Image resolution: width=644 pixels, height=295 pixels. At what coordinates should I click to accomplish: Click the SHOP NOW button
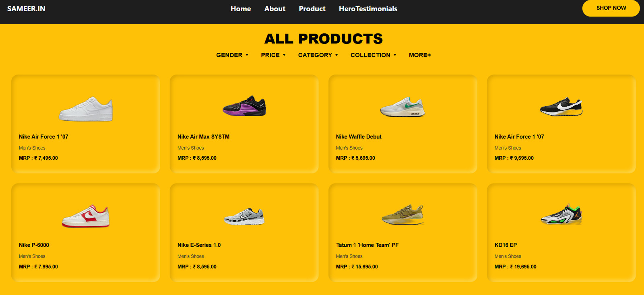(x=611, y=8)
